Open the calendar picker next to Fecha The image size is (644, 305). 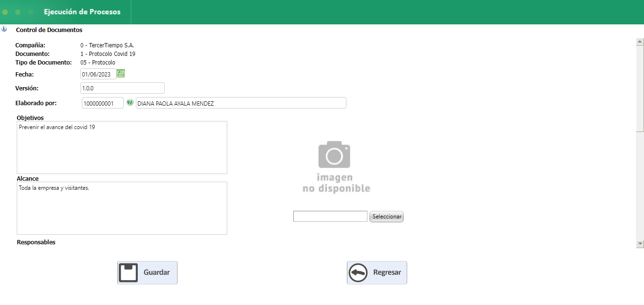click(121, 74)
